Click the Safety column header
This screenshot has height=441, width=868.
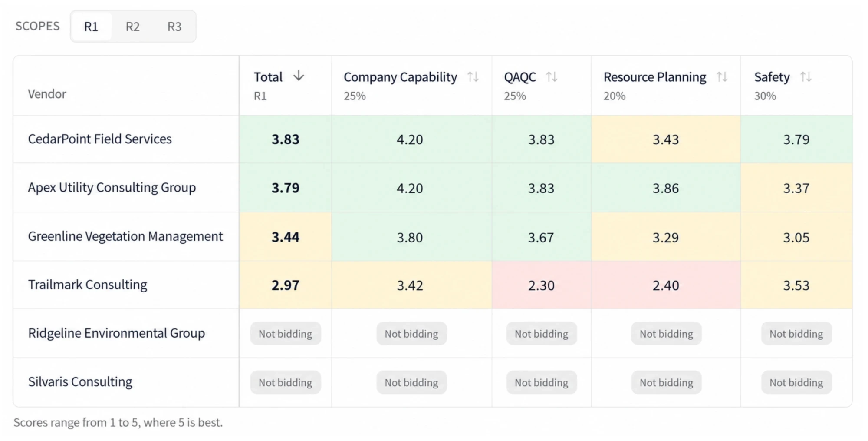[772, 77]
